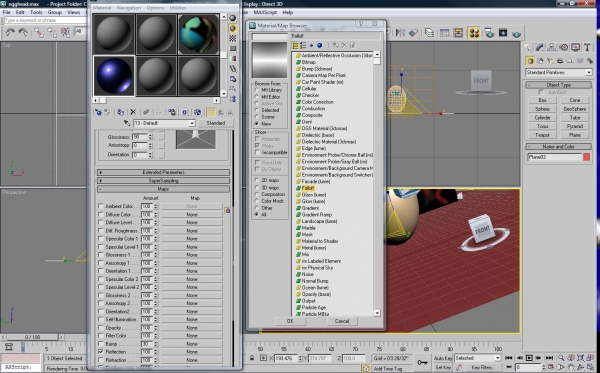Viewport: 600px width, 373px height.
Task: Click the Auto Key button
Action: click(x=443, y=358)
